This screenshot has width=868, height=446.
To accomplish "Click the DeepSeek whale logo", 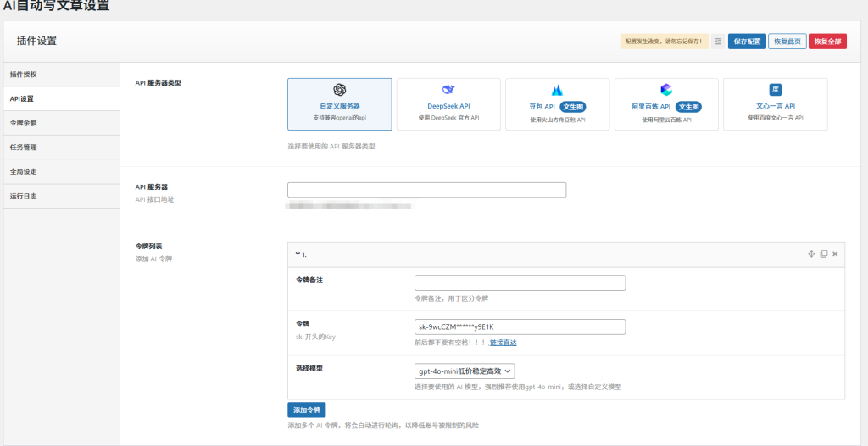I will pyautogui.click(x=448, y=90).
